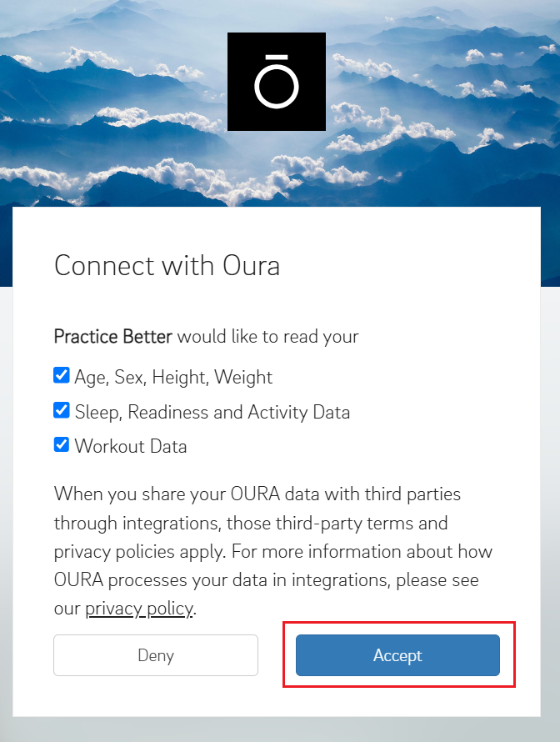This screenshot has height=742, width=560.
Task: Click the Deny button
Action: coord(156,655)
